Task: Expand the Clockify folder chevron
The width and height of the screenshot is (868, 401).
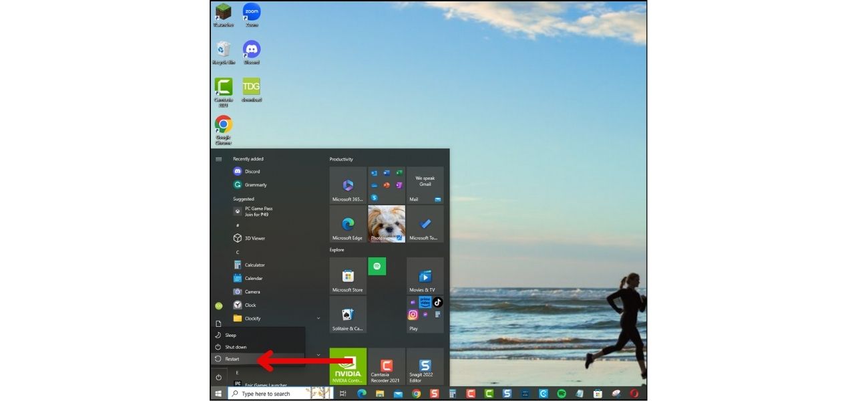Action: pyautogui.click(x=318, y=319)
